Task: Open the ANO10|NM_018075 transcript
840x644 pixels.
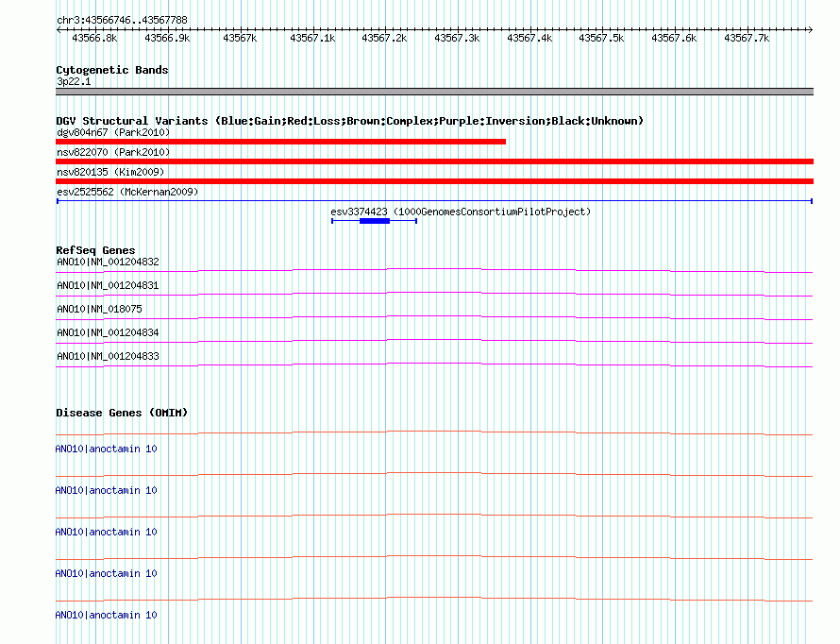Action: (x=100, y=309)
